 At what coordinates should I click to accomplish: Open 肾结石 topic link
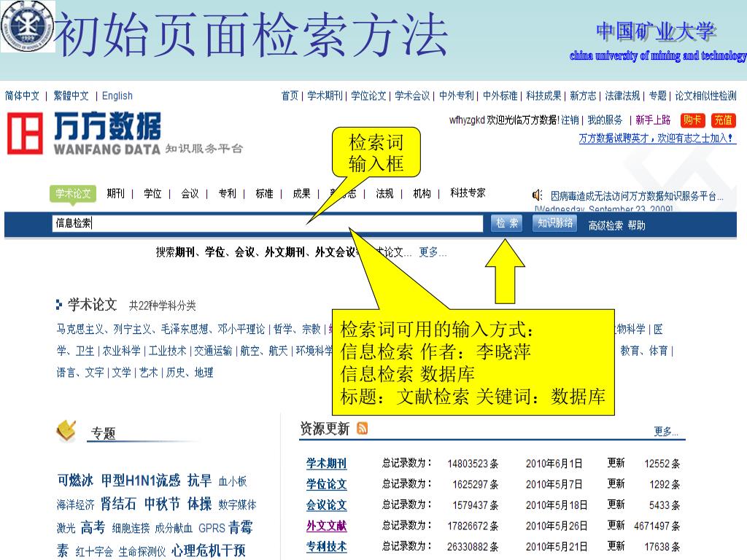pos(118,504)
